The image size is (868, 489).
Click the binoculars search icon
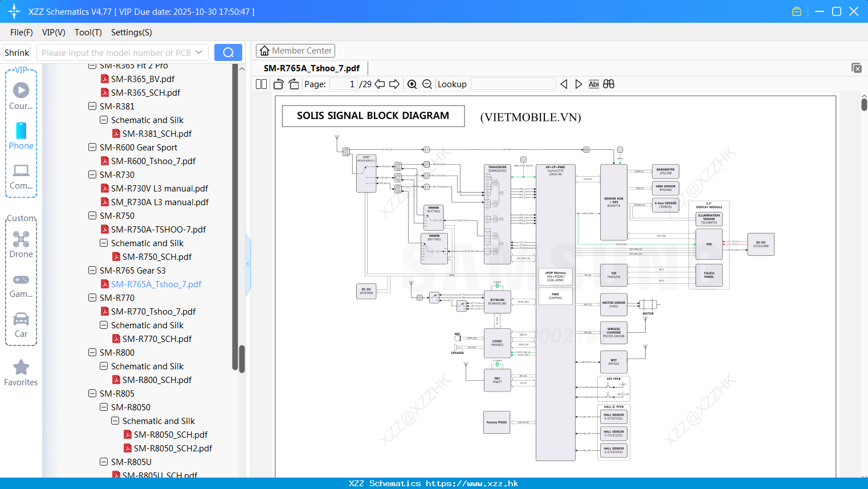pos(609,84)
